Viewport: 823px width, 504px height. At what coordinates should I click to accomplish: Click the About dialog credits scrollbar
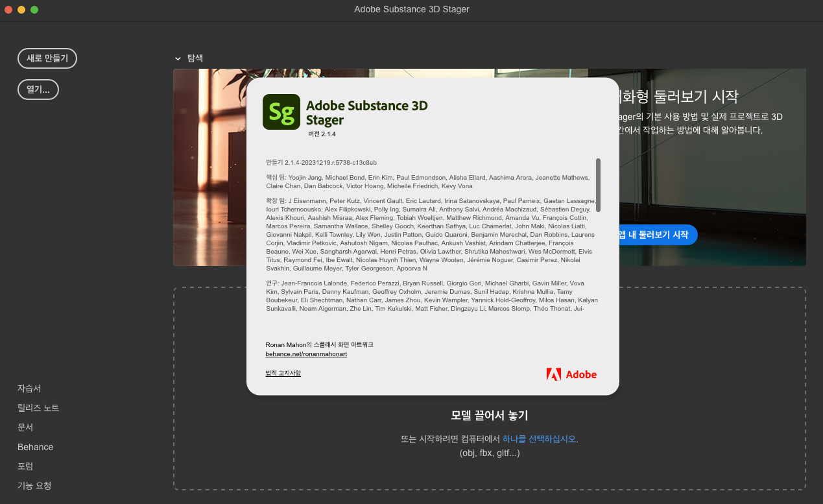coord(598,185)
